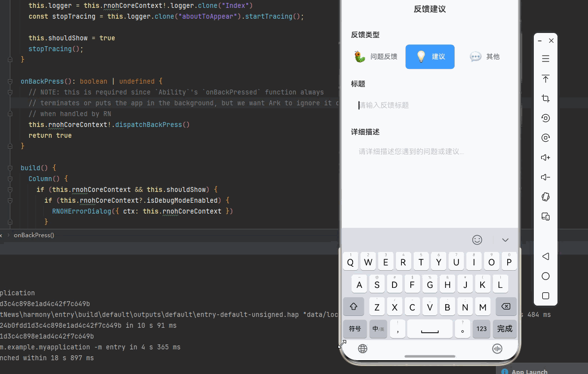
Task: Click the emulator home circle button
Action: pyautogui.click(x=546, y=276)
